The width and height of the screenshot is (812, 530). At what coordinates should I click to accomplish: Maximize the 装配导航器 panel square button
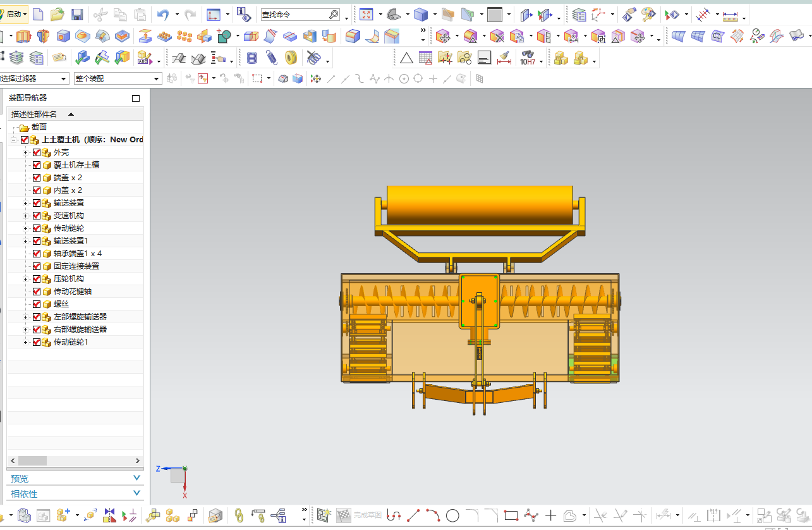(x=136, y=98)
